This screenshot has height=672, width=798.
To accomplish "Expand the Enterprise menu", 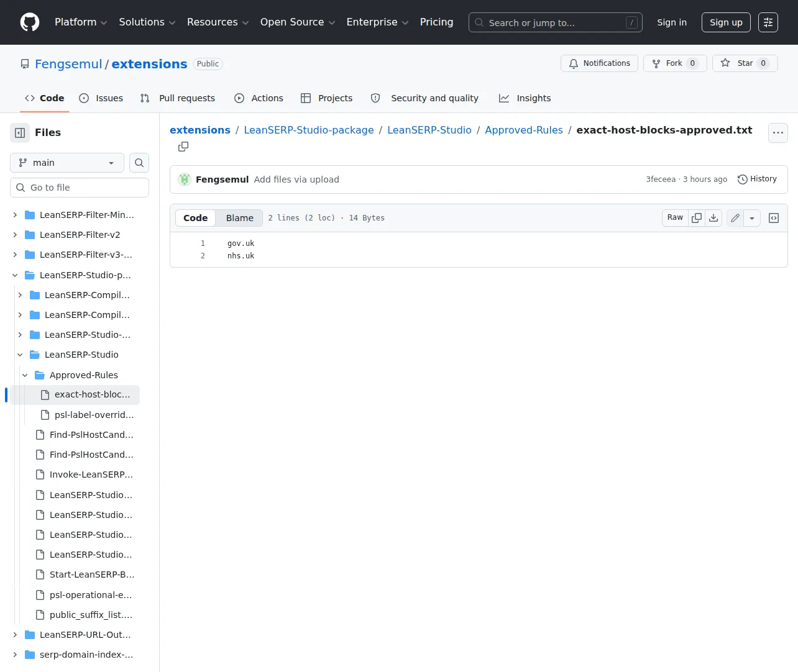I will [x=377, y=22].
